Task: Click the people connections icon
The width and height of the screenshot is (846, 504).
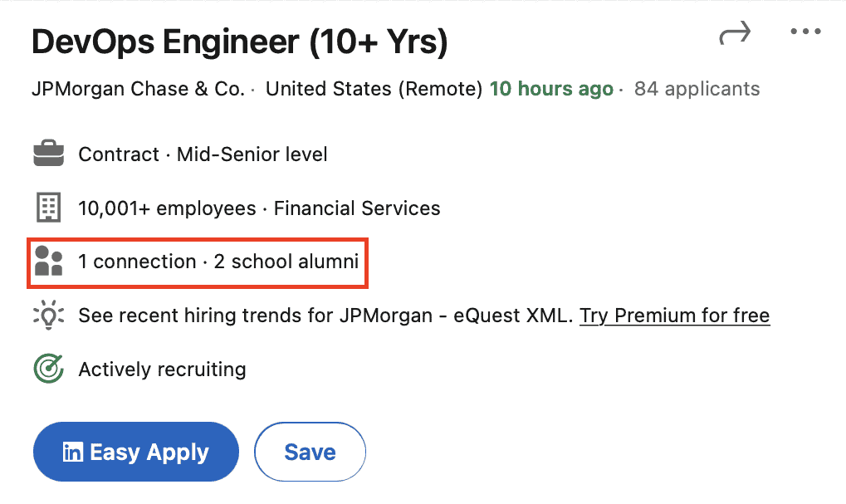Action: [x=48, y=261]
